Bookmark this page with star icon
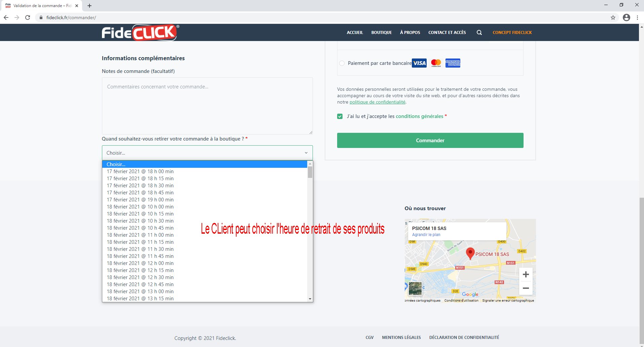644x347 pixels. click(613, 17)
